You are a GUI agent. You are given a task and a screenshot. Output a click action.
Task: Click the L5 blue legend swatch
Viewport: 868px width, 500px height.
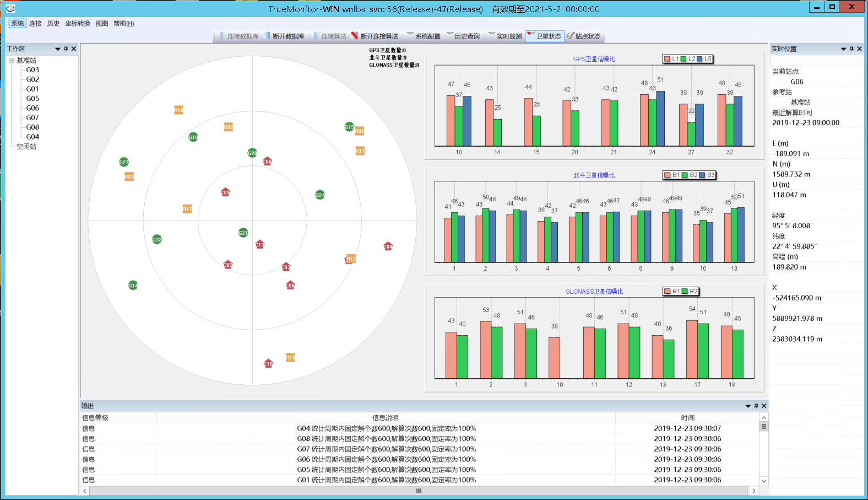point(702,59)
